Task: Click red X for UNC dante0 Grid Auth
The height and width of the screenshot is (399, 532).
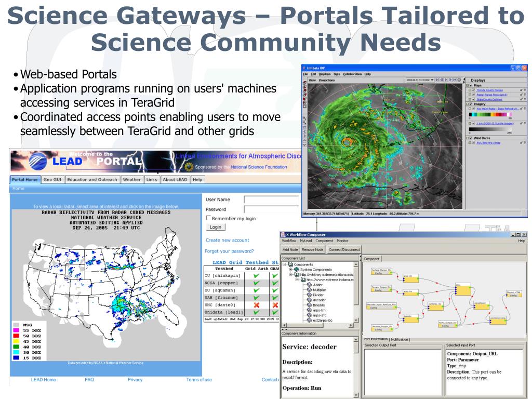Action: click(x=257, y=305)
